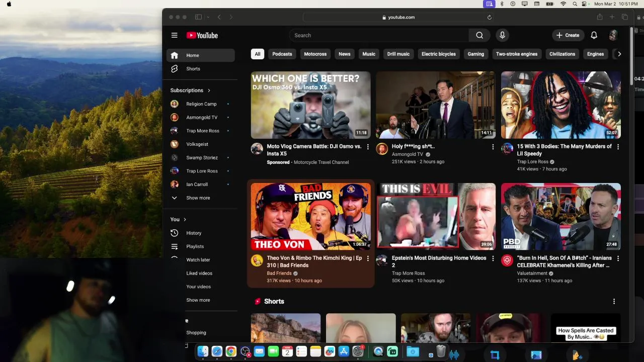Screen dimensions: 644x362
Task: Open the Safari sidebar dropdown arrow
Action: (208, 17)
